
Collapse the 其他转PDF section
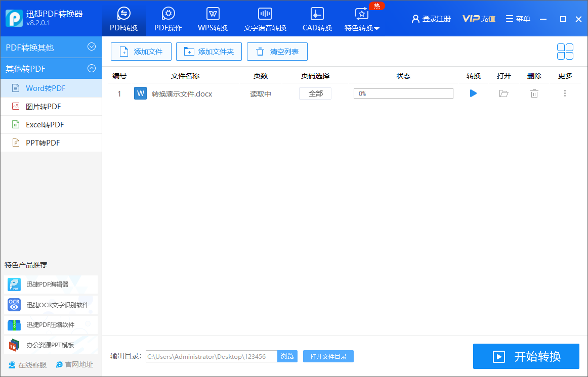(51, 69)
